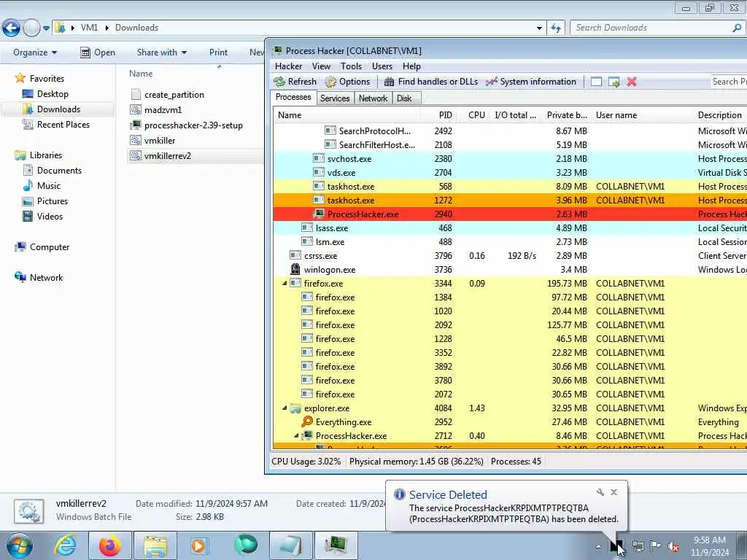747x560 pixels.
Task: Select the vds.exe process row
Action: pos(510,173)
